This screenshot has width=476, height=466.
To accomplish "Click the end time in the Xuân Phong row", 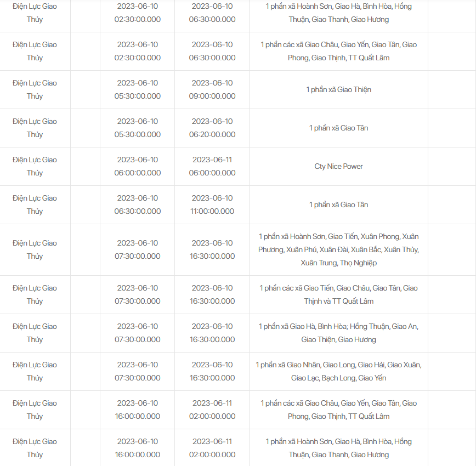I will tap(212, 250).
